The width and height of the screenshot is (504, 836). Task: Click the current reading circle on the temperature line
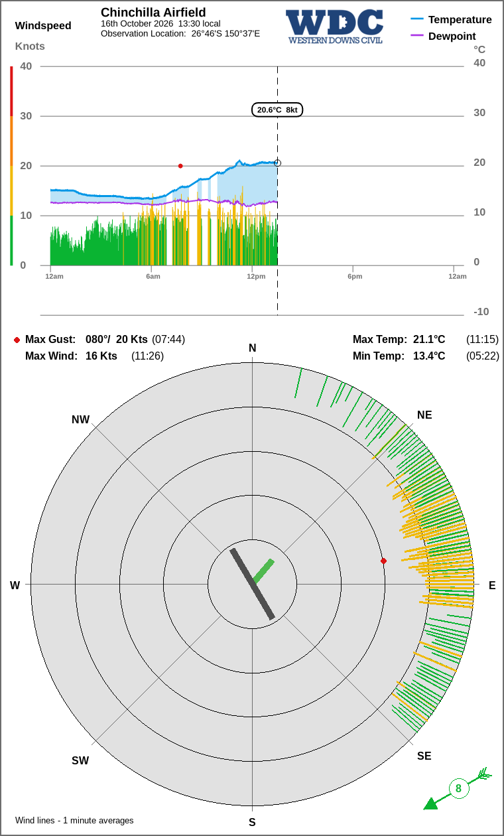[x=277, y=163]
